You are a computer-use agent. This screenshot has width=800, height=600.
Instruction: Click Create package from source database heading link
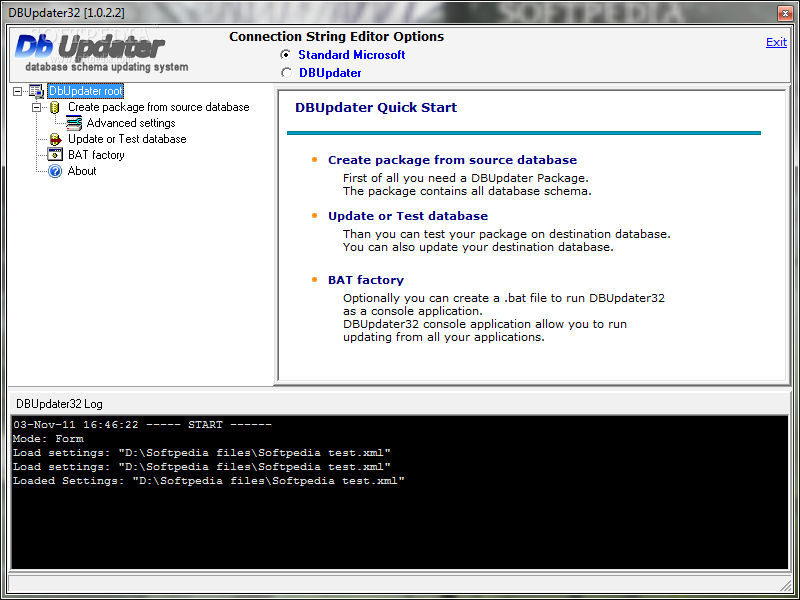point(453,160)
